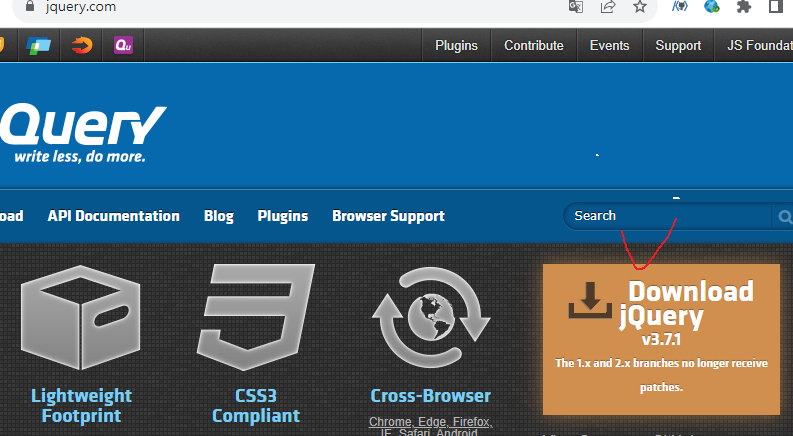The image size is (793, 436).
Task: Click the CSS3 shield icon
Action: click(255, 317)
